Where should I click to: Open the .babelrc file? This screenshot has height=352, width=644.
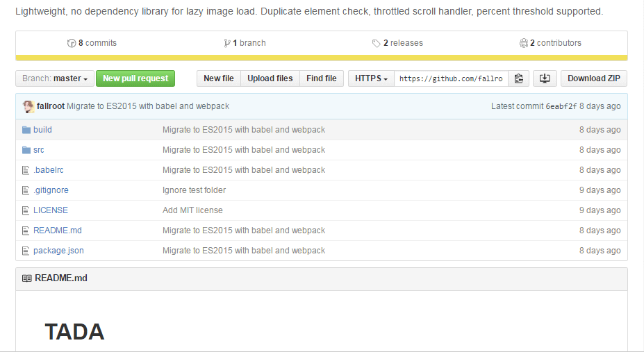click(x=49, y=170)
